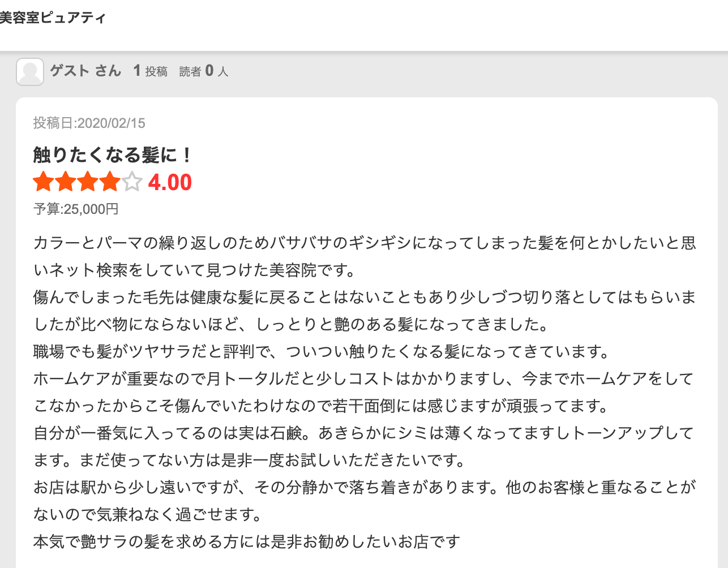728x568 pixels.
Task: Click the guest user avatar icon
Action: click(x=30, y=72)
